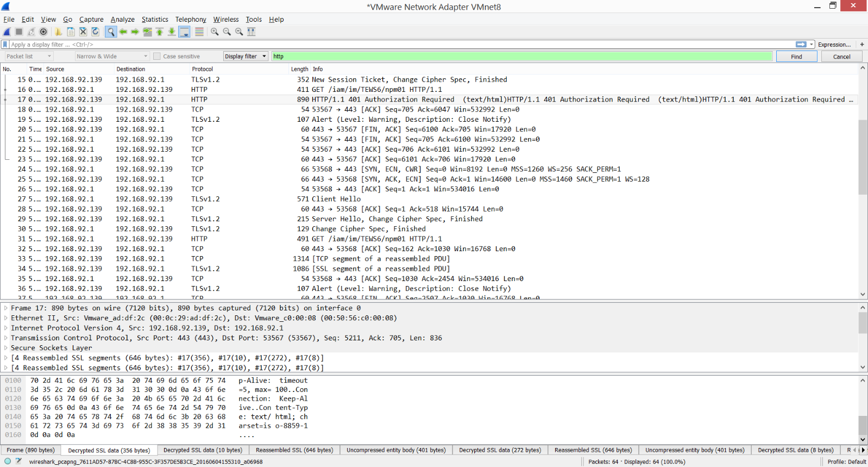Focus the find field containing http
Viewport: 868px width, 467px height.
coord(521,57)
